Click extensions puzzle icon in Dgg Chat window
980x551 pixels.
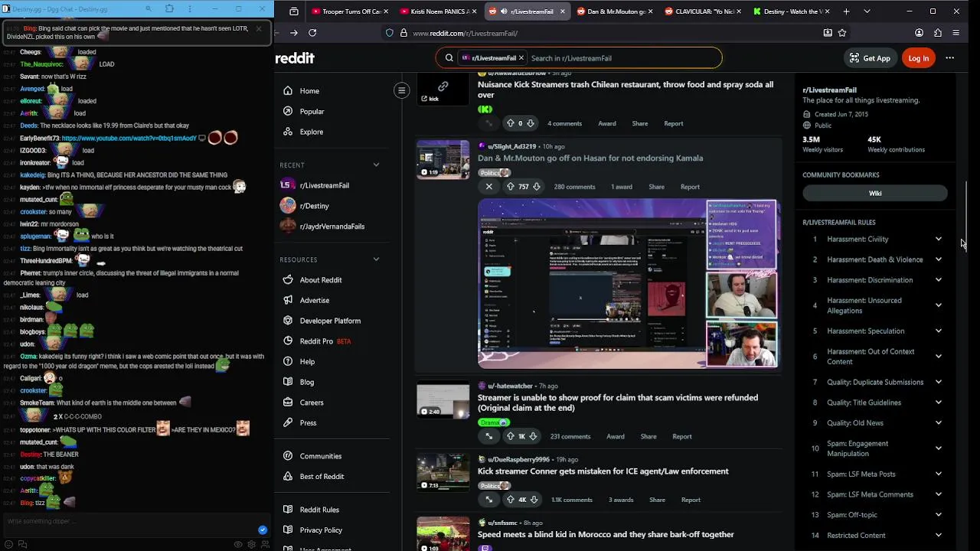(169, 9)
